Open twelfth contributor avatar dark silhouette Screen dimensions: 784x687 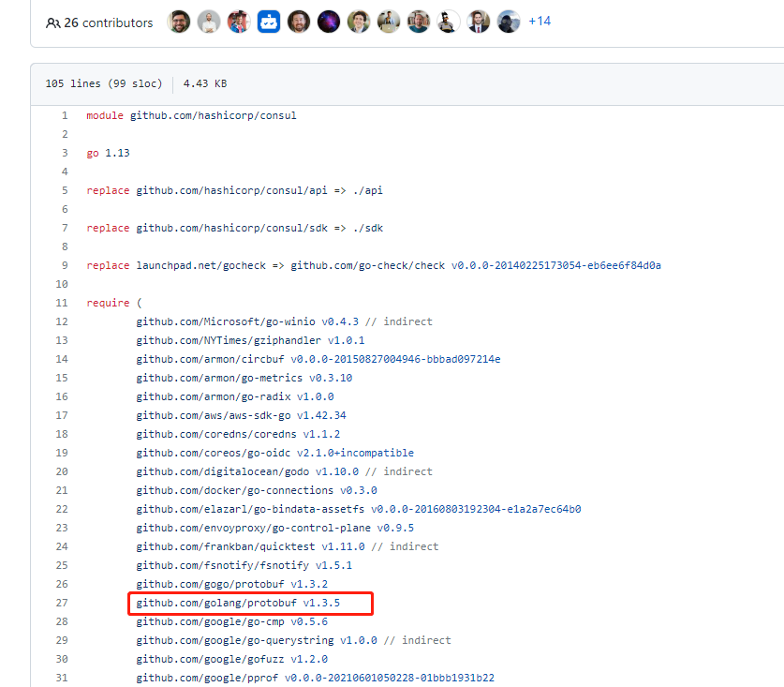[x=509, y=22]
